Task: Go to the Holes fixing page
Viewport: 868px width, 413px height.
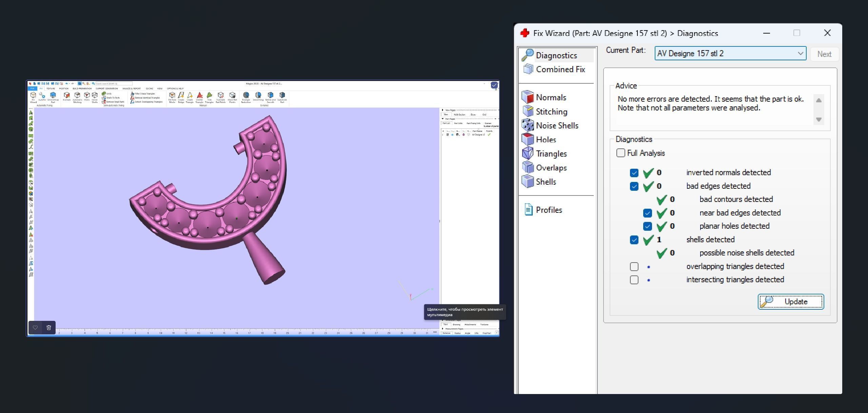Action: click(x=546, y=140)
